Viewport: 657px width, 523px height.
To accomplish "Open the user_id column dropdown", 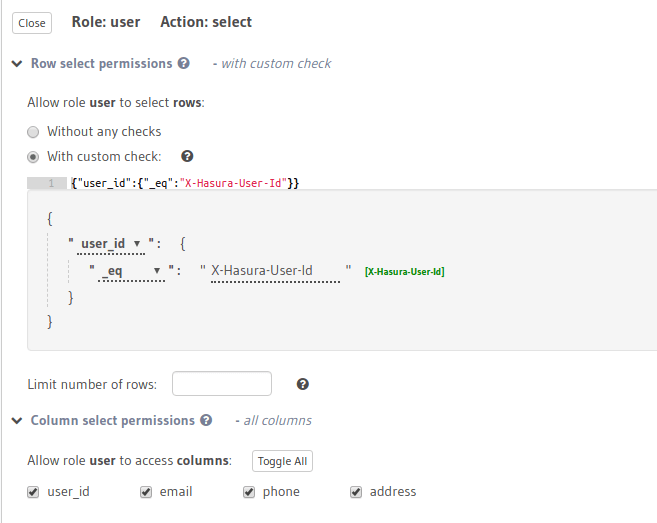I will (111, 243).
